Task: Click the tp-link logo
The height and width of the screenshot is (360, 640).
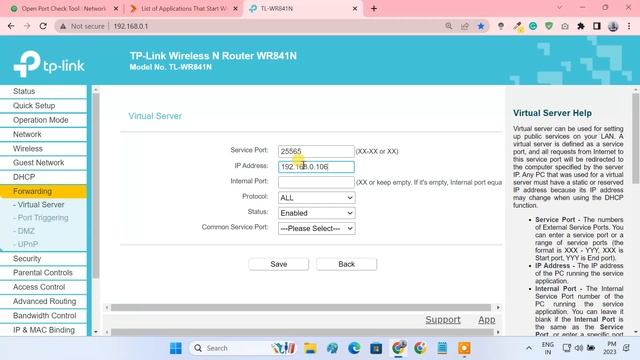Action: click(x=49, y=64)
